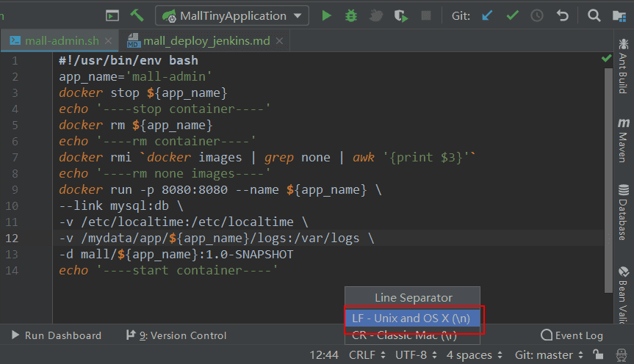Commit changes with the Git green checkmark
The height and width of the screenshot is (364, 634).
tap(512, 15)
